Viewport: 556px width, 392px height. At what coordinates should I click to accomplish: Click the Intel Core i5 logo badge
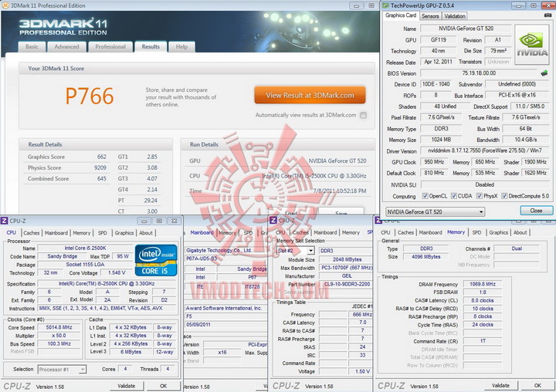(x=156, y=260)
